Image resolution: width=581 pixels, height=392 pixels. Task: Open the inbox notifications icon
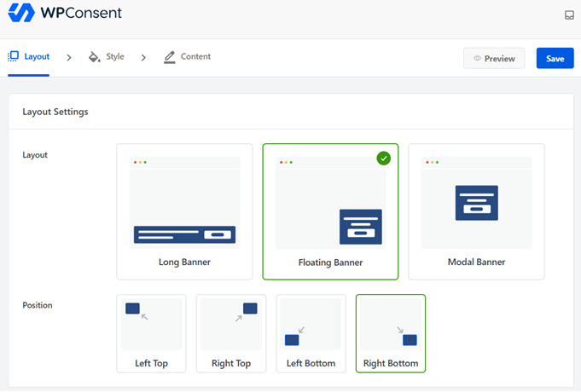pos(569,15)
